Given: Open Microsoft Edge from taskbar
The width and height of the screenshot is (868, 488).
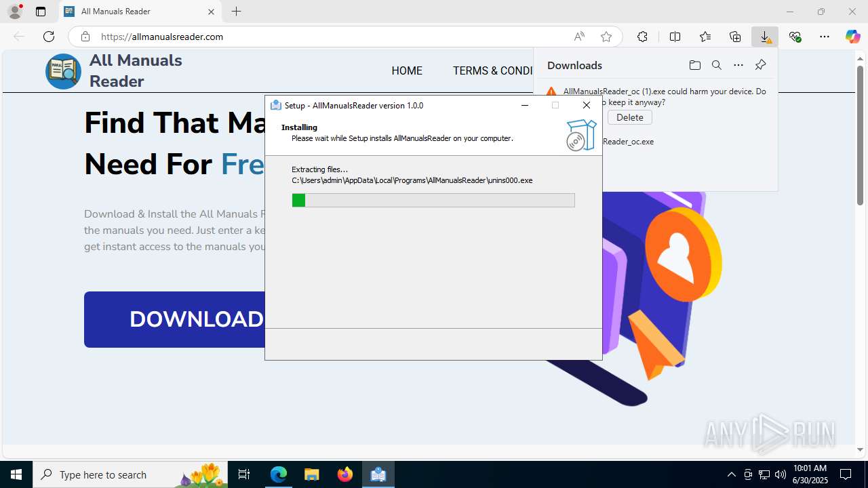Looking at the screenshot, I should (279, 474).
